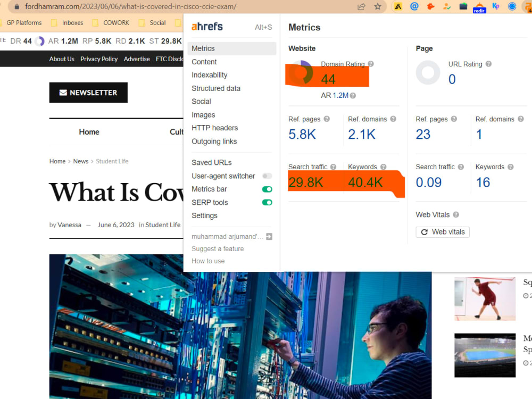Click the share page icon in address bar
532x399 pixels.
[x=361, y=6]
